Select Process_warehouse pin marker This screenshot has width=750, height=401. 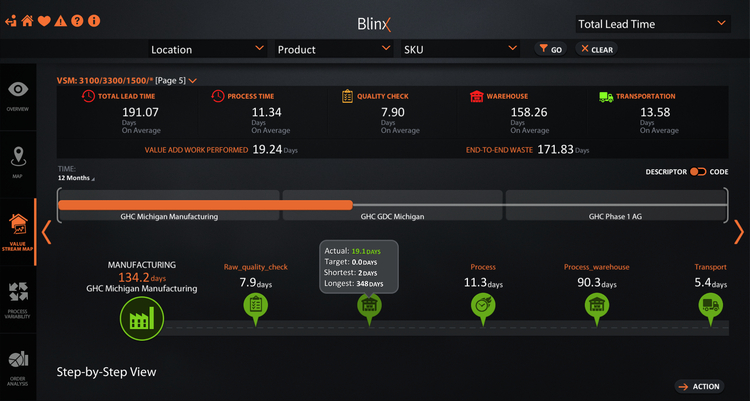(x=597, y=309)
